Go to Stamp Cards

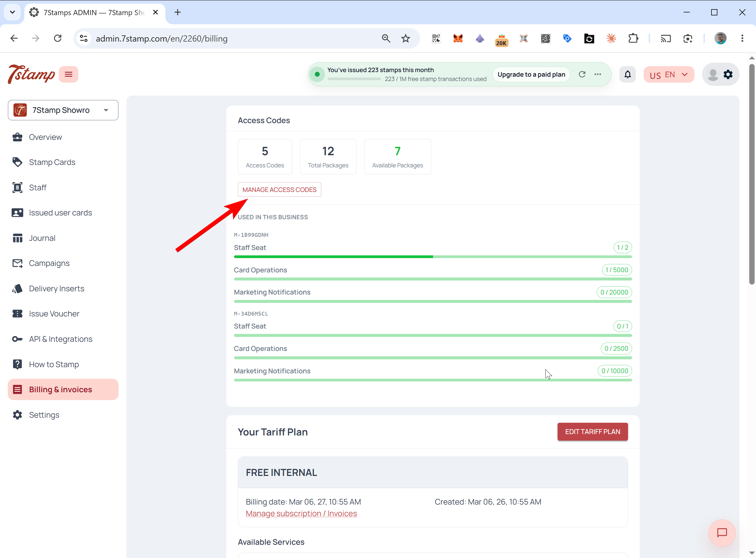click(x=63, y=162)
